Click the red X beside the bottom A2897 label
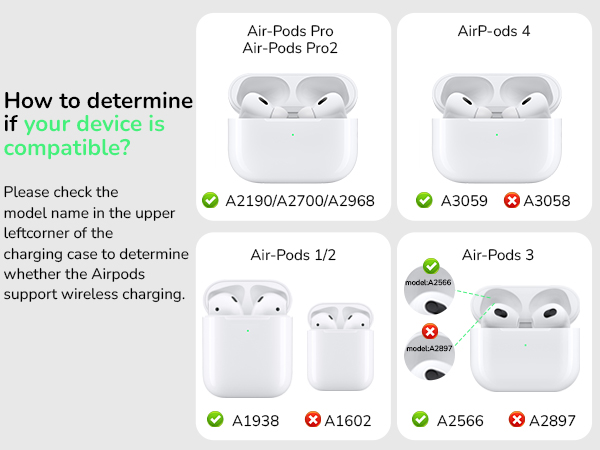Image resolution: width=600 pixels, height=450 pixels. tap(516, 420)
